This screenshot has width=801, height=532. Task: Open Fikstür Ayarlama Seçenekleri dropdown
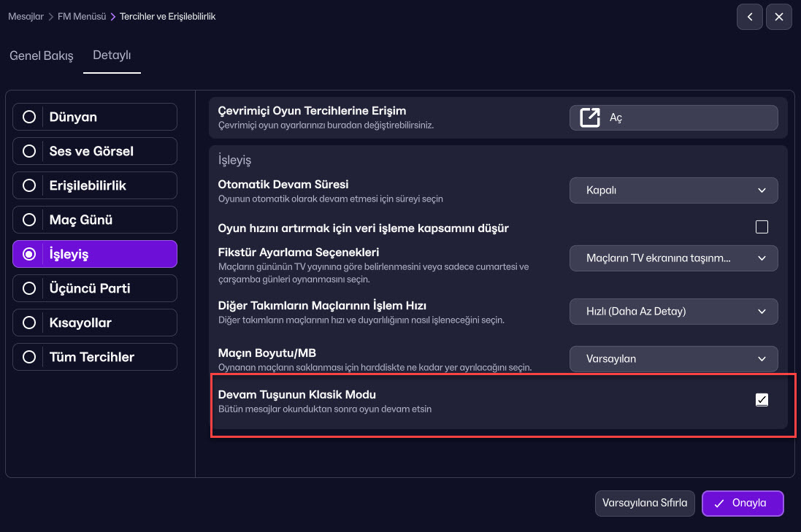pyautogui.click(x=673, y=258)
